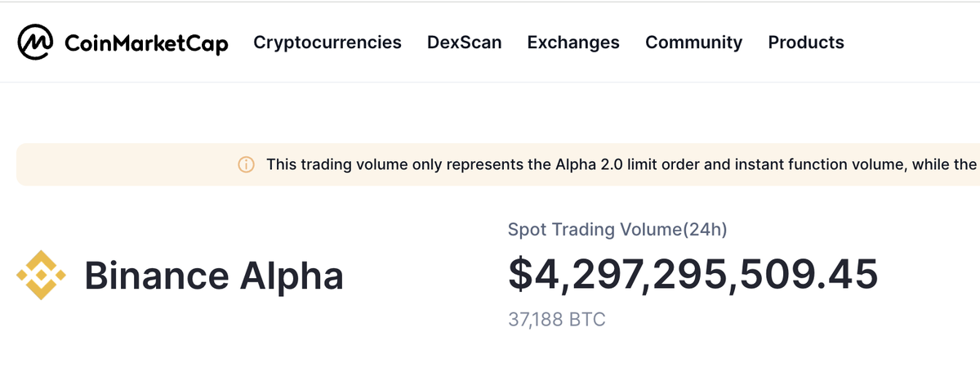Click the yellow Binance diamond logo
980x368 pixels.
(x=42, y=276)
